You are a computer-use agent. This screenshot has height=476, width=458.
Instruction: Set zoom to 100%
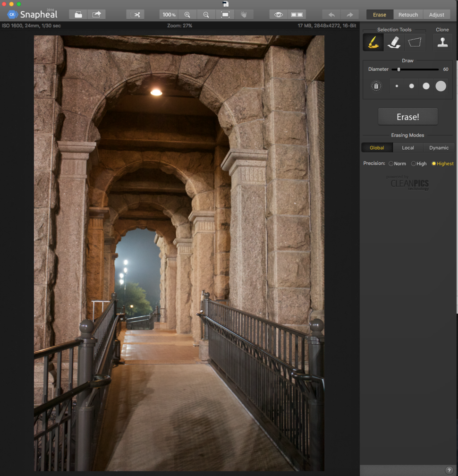click(x=169, y=15)
